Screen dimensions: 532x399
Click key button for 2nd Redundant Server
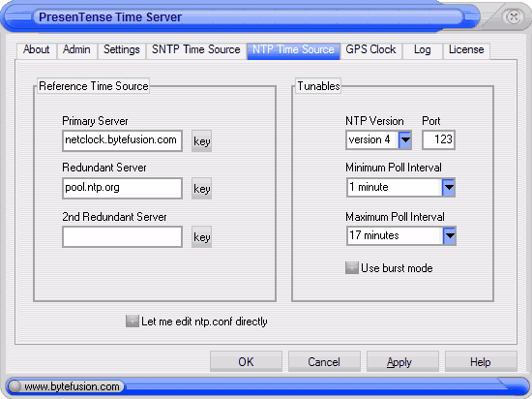(x=201, y=237)
